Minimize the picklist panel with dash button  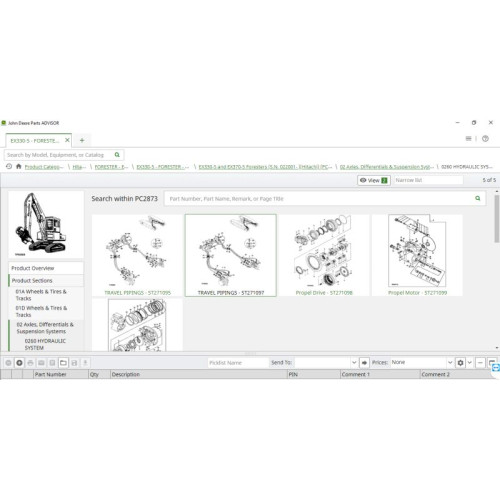coord(480,363)
